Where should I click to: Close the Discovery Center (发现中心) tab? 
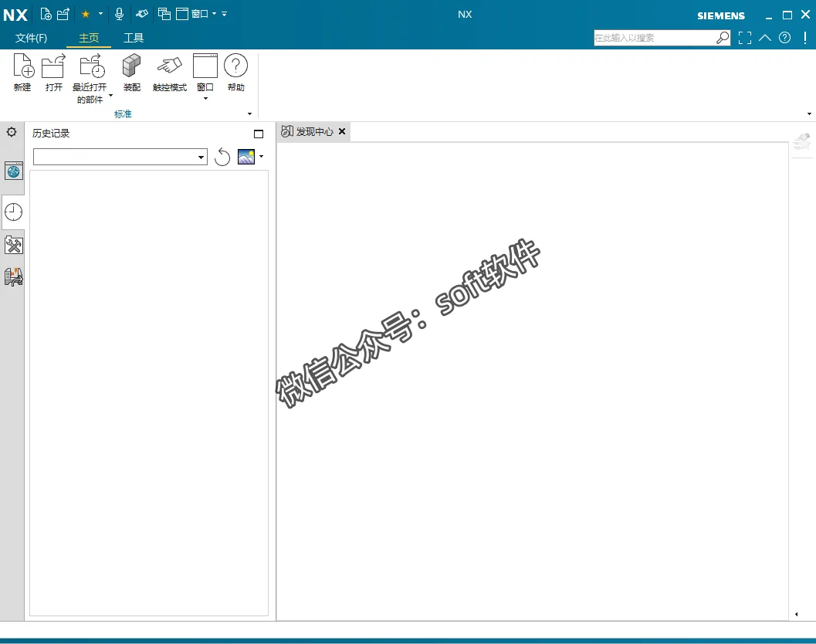(342, 131)
